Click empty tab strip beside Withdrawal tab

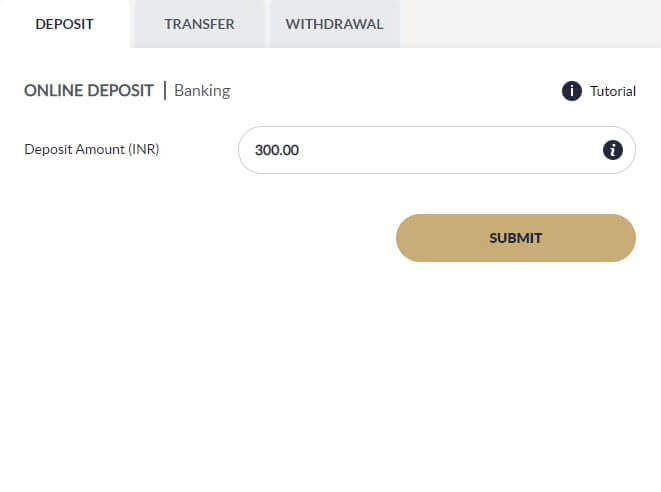tap(530, 24)
